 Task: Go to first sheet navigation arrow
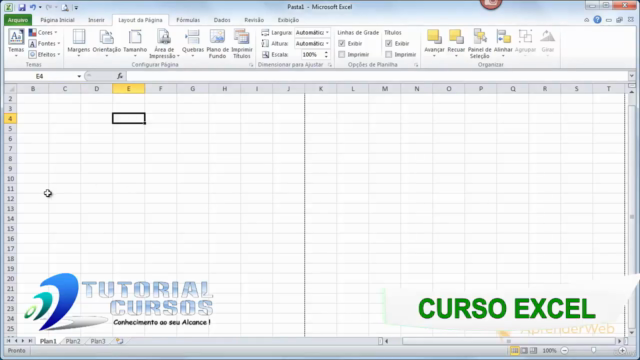coord(9,341)
